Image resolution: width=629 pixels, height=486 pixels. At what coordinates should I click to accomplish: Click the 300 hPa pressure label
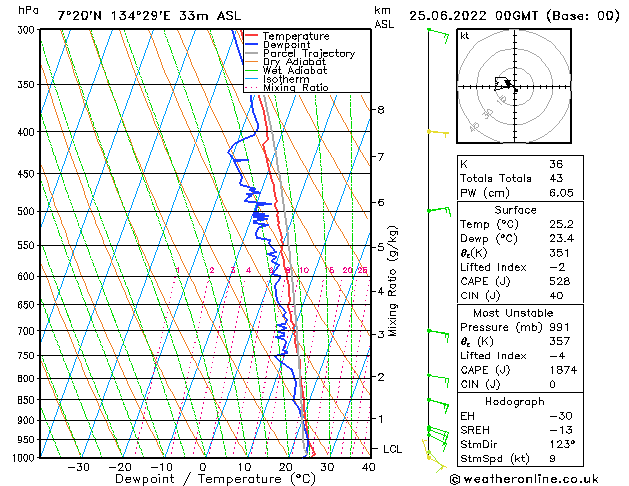point(28,30)
